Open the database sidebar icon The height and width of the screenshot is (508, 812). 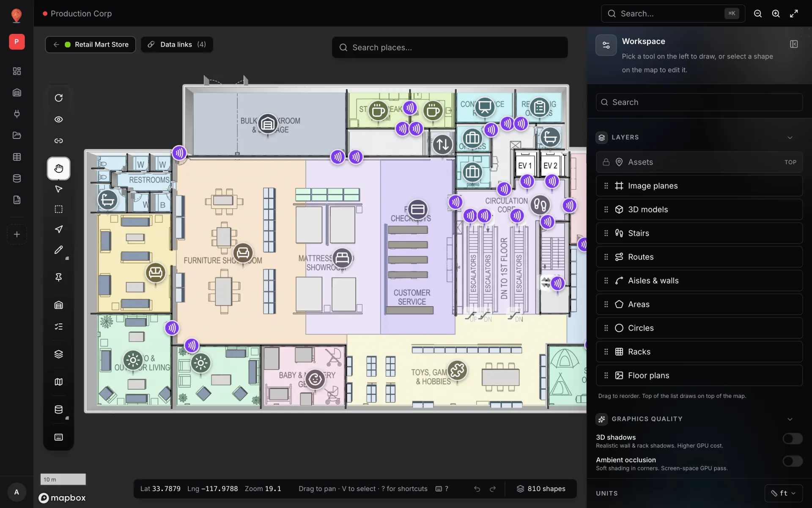coord(17,178)
